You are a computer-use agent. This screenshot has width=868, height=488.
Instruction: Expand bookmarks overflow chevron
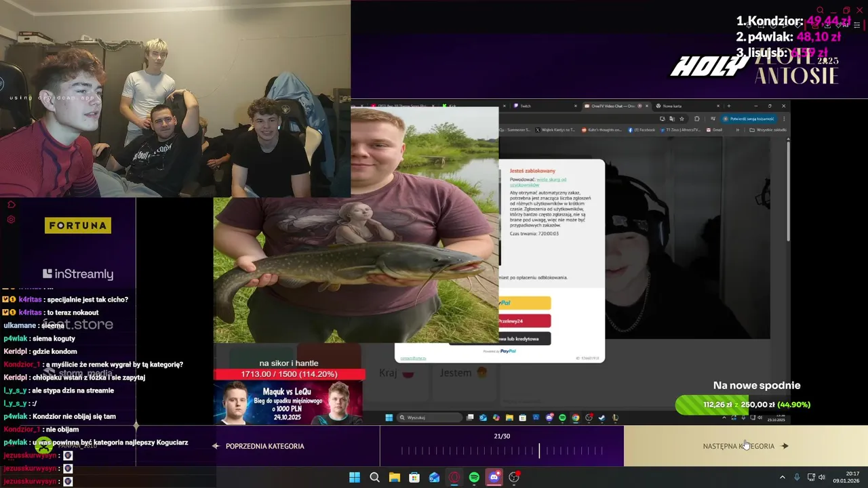coord(738,129)
